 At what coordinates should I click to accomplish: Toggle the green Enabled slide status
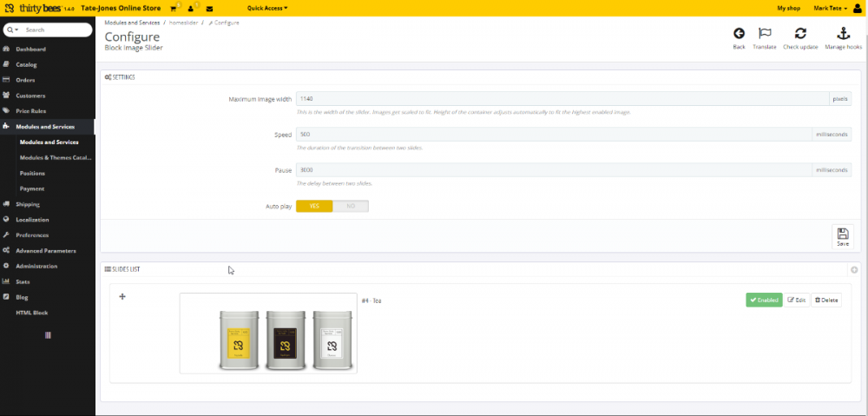764,300
